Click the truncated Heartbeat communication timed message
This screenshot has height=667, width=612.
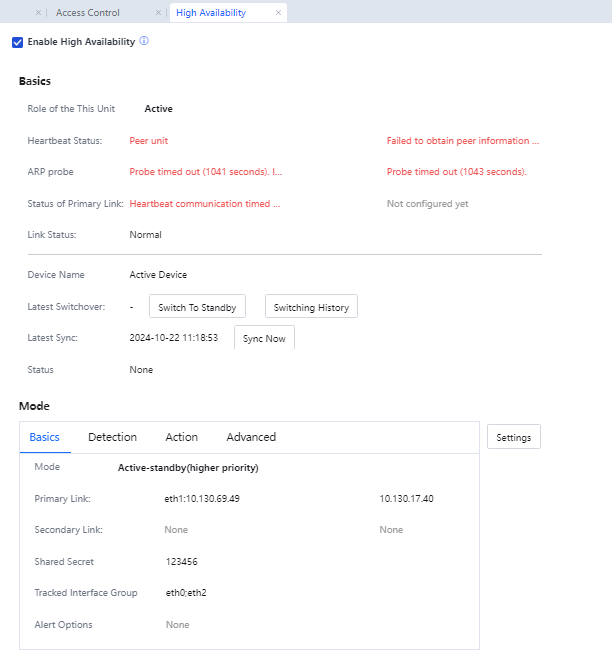pos(205,204)
